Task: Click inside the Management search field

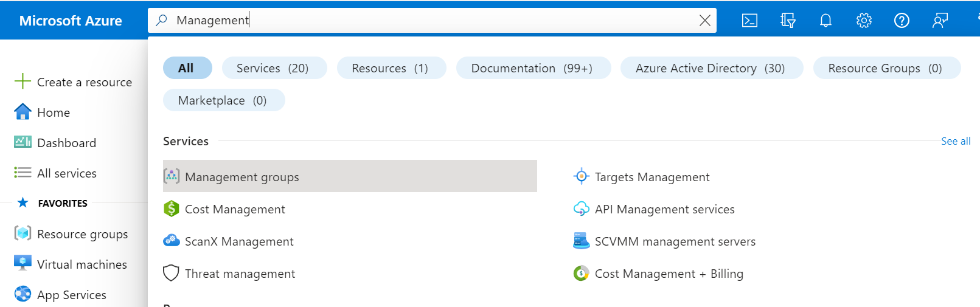Action: pyautogui.click(x=426, y=21)
